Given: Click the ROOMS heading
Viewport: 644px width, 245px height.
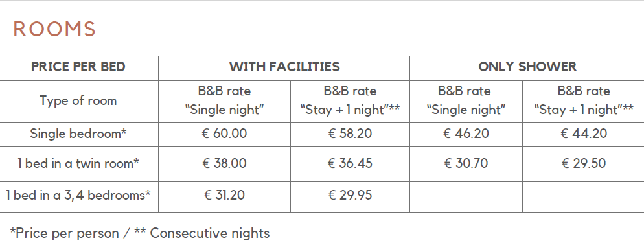Looking at the screenshot, I should point(54,29).
